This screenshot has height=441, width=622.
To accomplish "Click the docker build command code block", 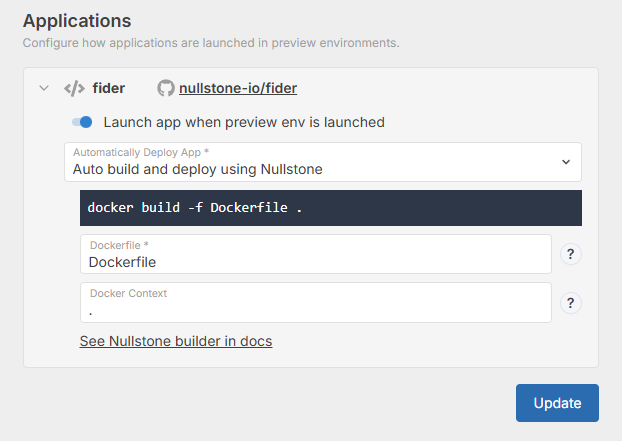I will [331, 208].
